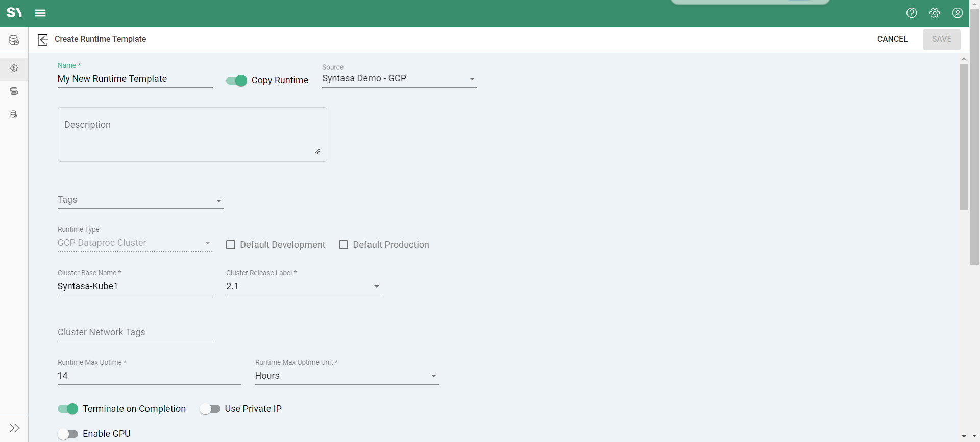Open the hamburger navigation menu
This screenshot has height=442, width=980.
click(40, 13)
